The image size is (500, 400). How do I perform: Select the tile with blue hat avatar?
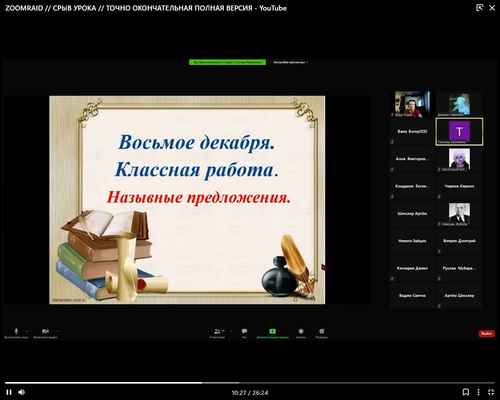(x=459, y=104)
